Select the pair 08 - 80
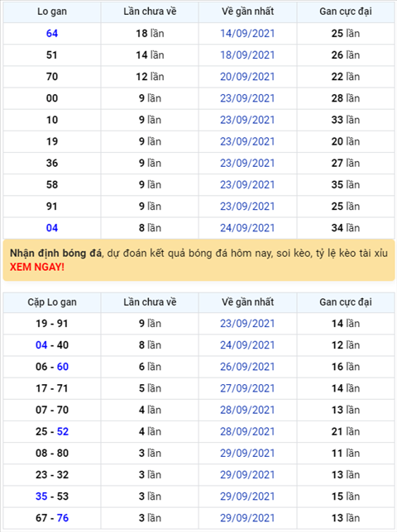 click(x=52, y=453)
